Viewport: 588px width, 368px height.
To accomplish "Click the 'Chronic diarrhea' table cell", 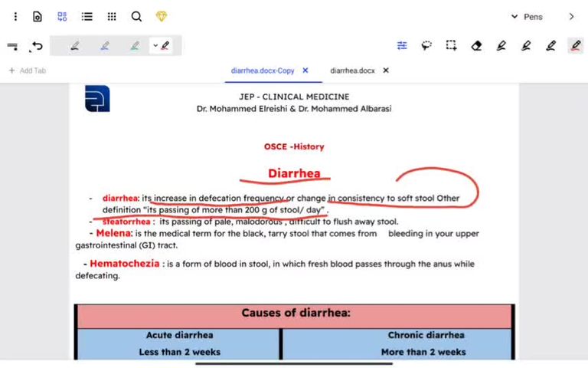I will (x=426, y=335).
